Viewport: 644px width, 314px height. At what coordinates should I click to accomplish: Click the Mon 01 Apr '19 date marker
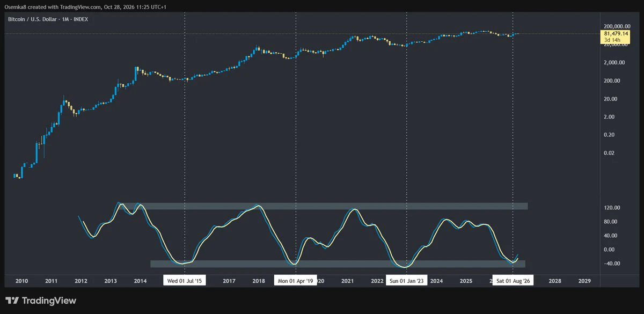pyautogui.click(x=296, y=281)
